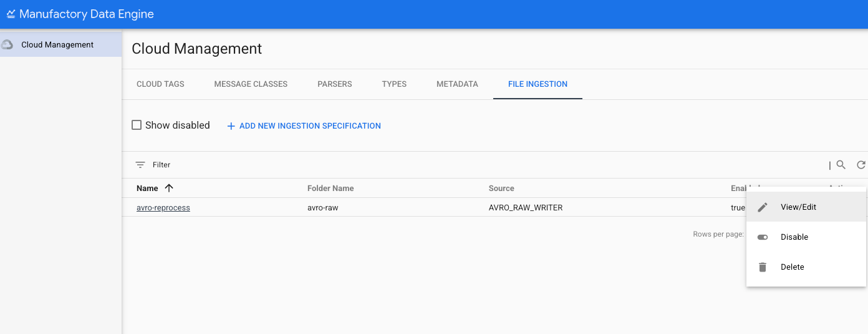The image size is (868, 334).
Task: Open the Metadata tab
Action: [457, 84]
